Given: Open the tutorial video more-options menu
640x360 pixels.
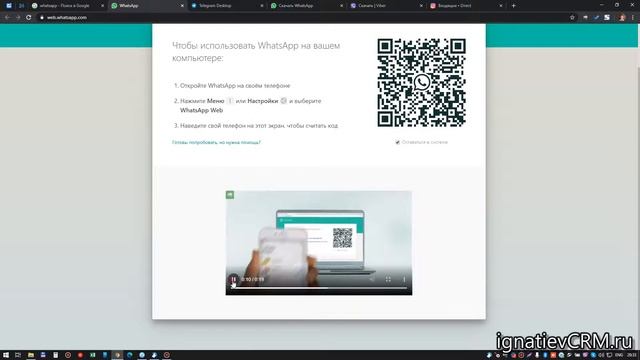Looking at the screenshot, I should [x=404, y=280].
